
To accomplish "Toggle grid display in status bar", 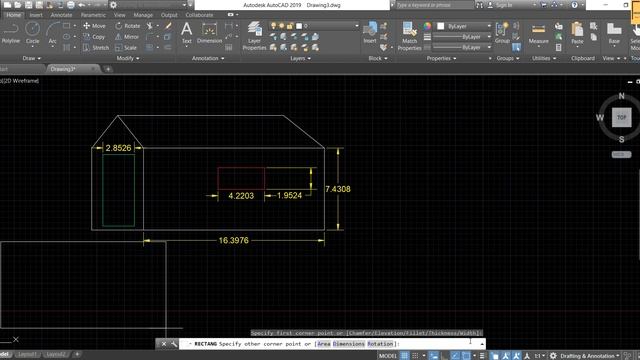I will pos(404,356).
